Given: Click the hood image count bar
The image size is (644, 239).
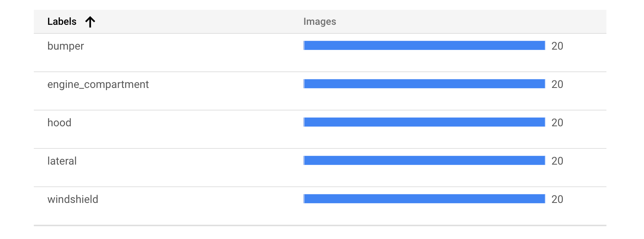Looking at the screenshot, I should click(424, 123).
